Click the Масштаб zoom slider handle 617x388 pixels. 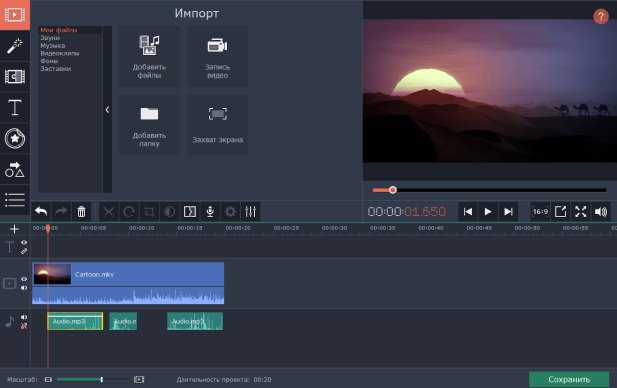point(102,379)
